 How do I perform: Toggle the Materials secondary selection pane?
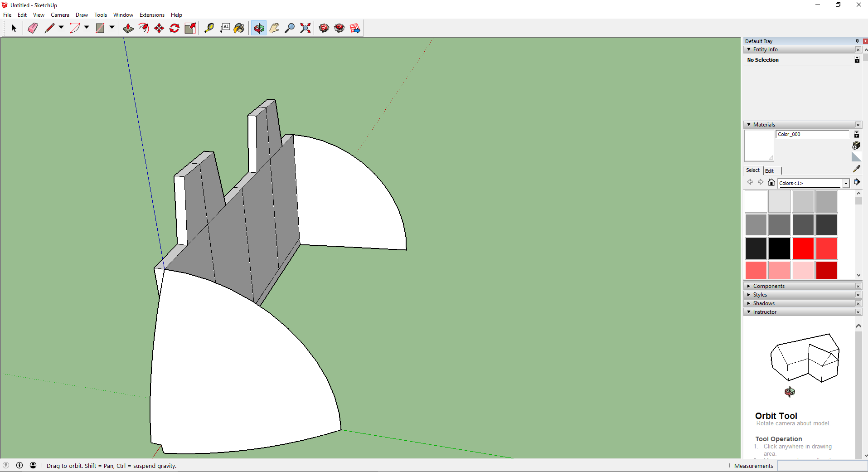pos(857,135)
